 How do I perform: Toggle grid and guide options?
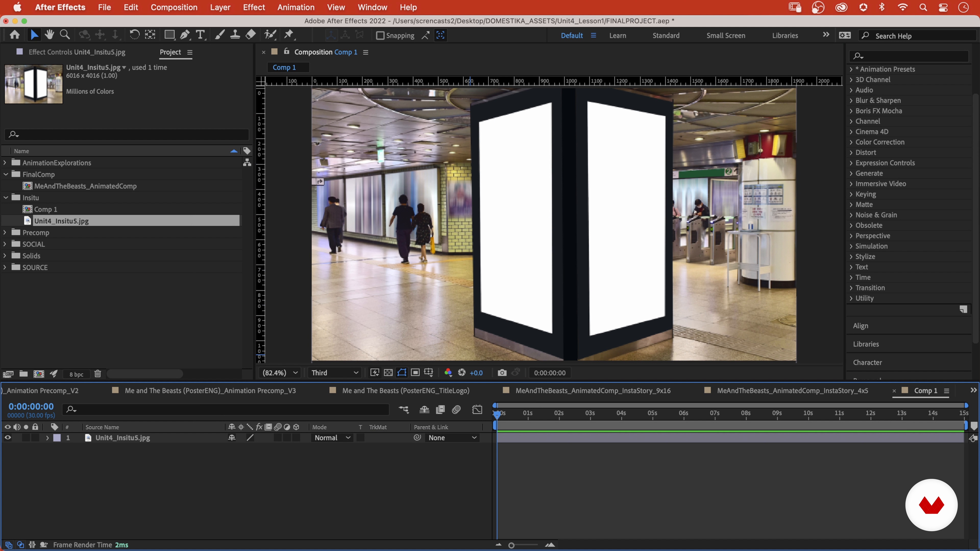429,373
